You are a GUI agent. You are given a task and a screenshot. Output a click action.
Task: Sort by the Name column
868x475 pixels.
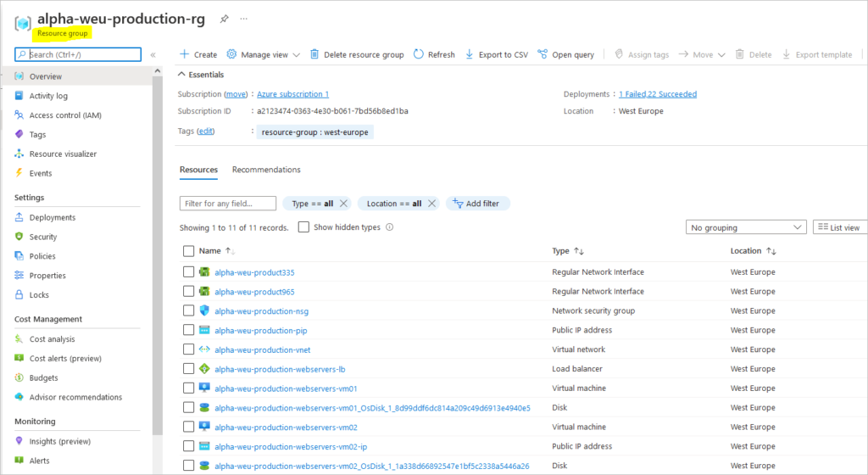pos(216,251)
